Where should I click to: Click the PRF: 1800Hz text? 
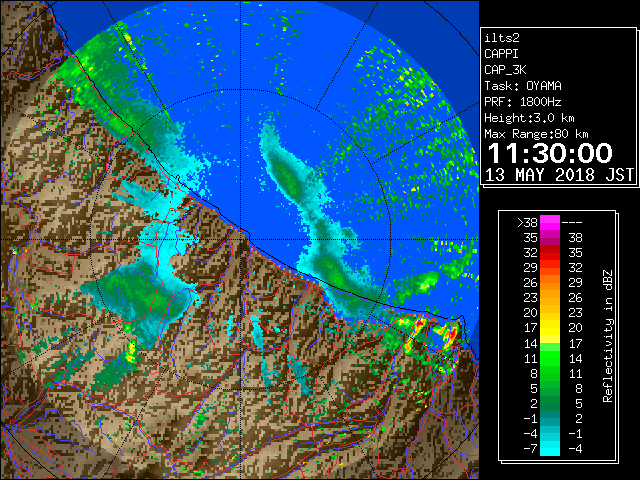(x=523, y=102)
